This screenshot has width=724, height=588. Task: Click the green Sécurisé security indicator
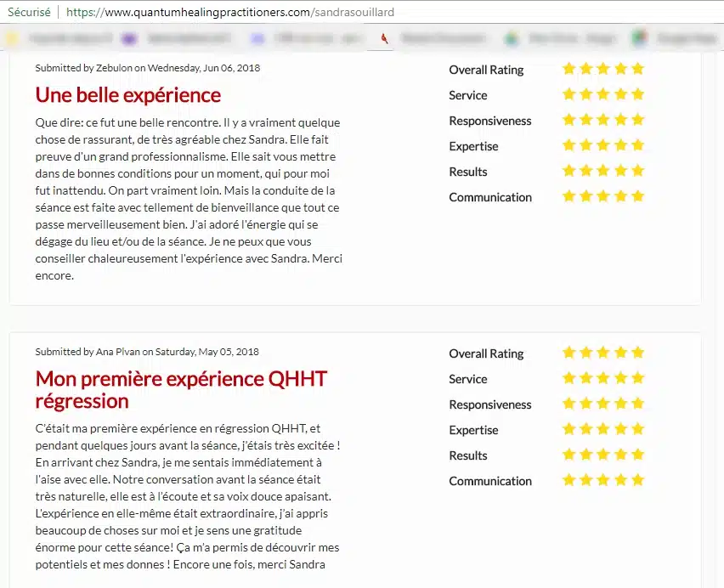tap(27, 13)
